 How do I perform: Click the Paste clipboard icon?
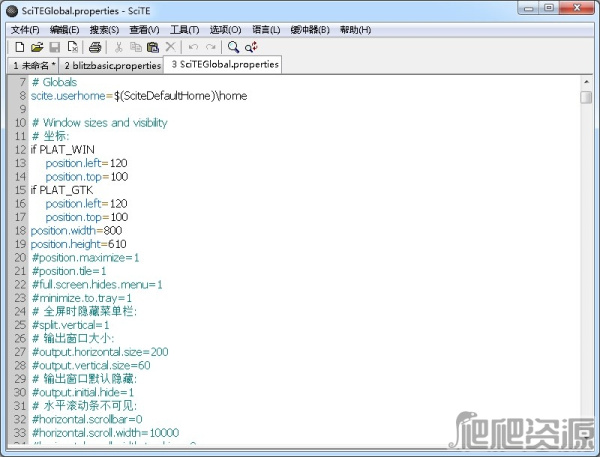pyautogui.click(x=153, y=47)
